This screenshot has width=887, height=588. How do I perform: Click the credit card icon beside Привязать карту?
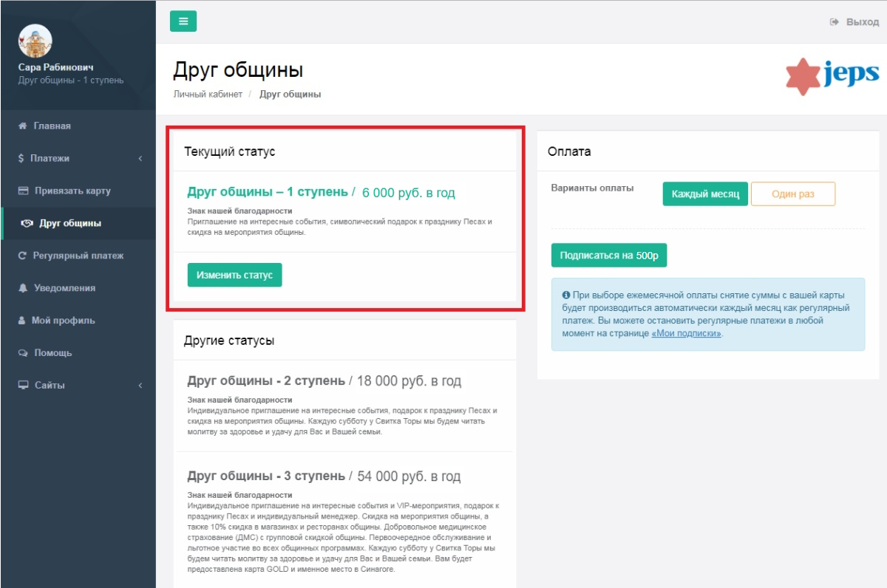[23, 191]
